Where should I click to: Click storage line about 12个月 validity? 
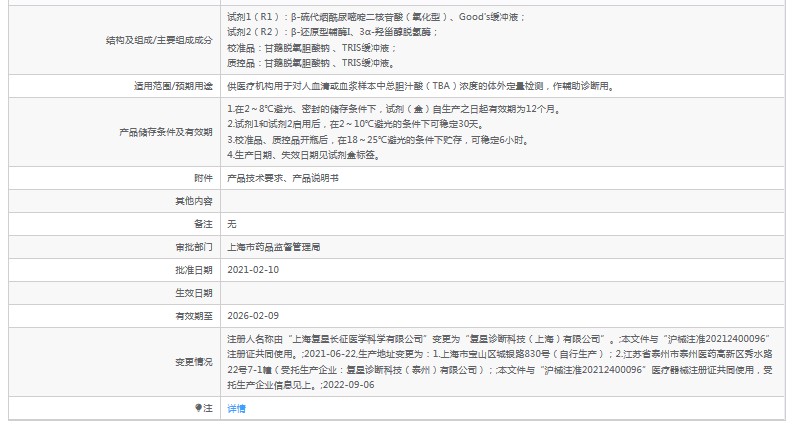[x=394, y=109]
